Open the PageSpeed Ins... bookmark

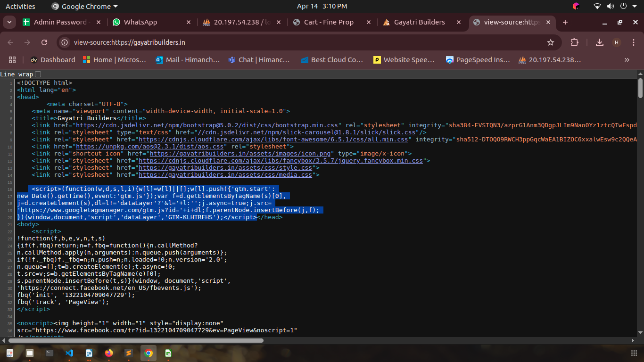478,60
